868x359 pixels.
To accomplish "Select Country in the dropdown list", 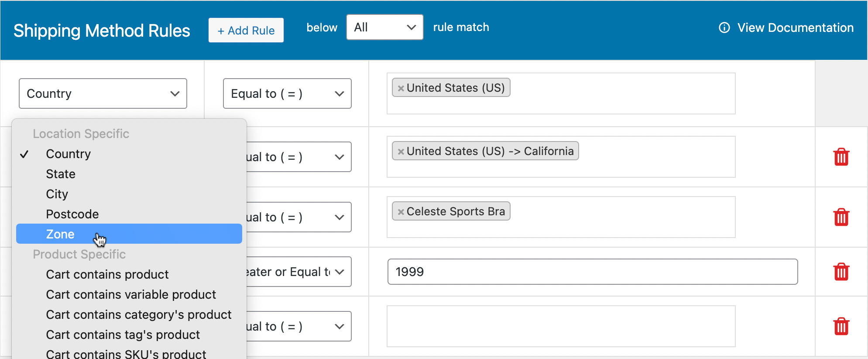I will point(129,154).
